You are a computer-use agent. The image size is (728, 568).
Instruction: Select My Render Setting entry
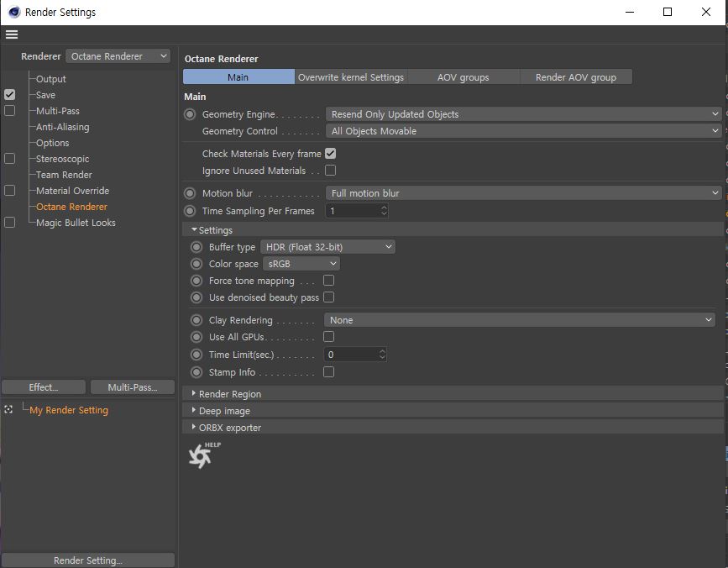coord(69,410)
